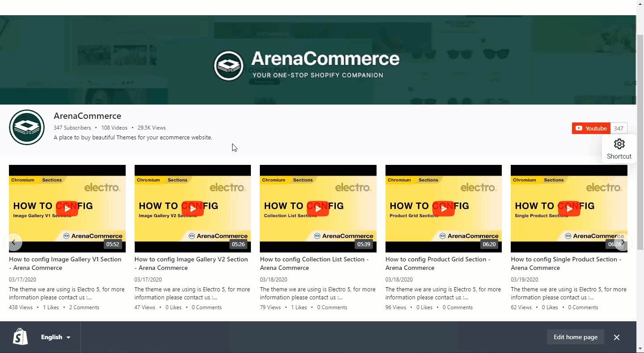Click the ArenaCommerce banner image

coord(318,60)
